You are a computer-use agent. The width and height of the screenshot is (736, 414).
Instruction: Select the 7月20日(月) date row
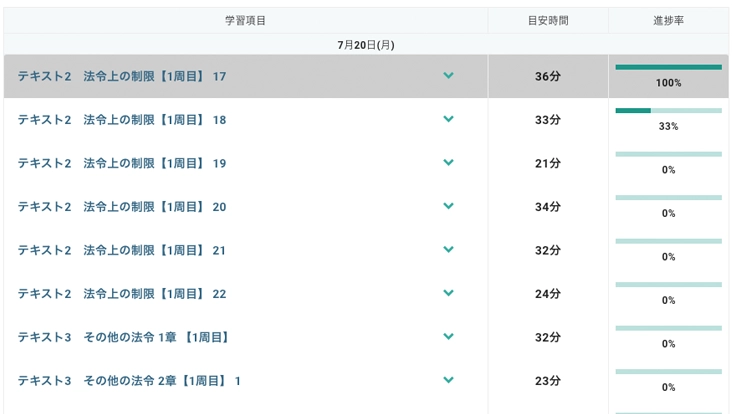(x=366, y=45)
